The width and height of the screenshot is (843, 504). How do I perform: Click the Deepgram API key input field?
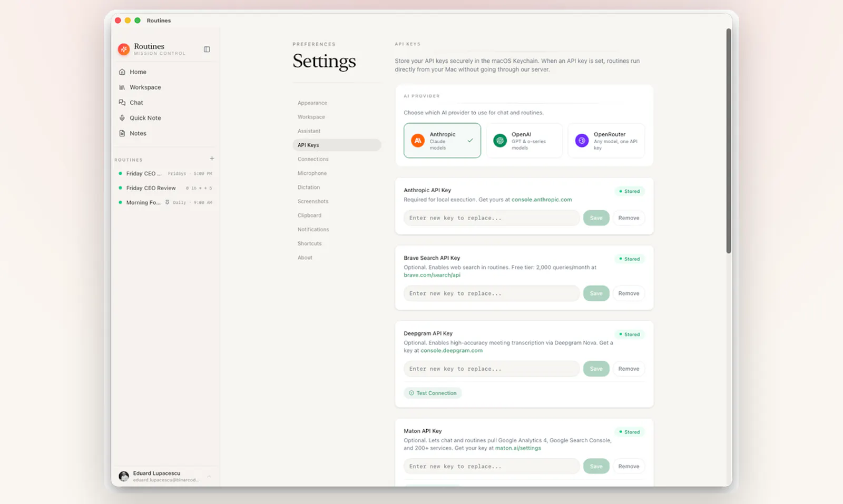click(492, 369)
